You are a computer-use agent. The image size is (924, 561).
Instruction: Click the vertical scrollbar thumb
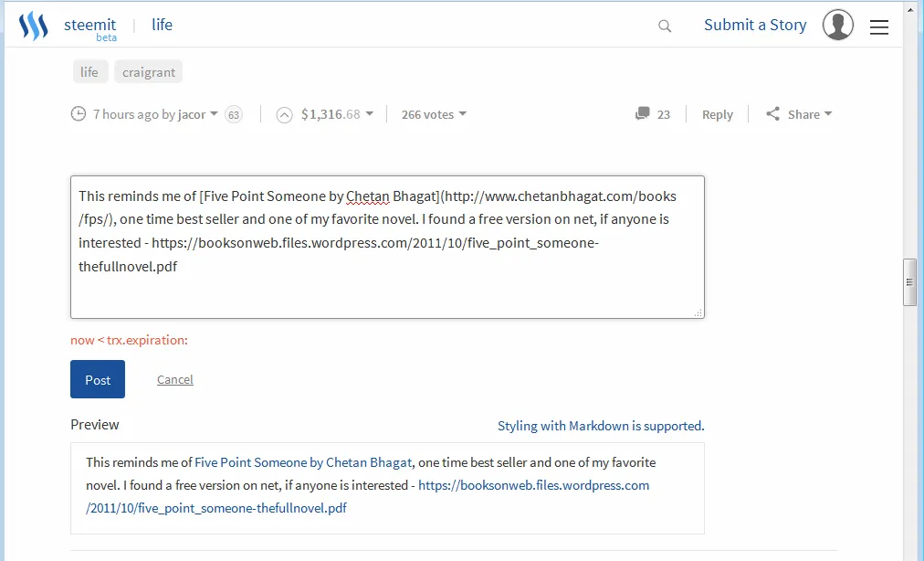[910, 282]
